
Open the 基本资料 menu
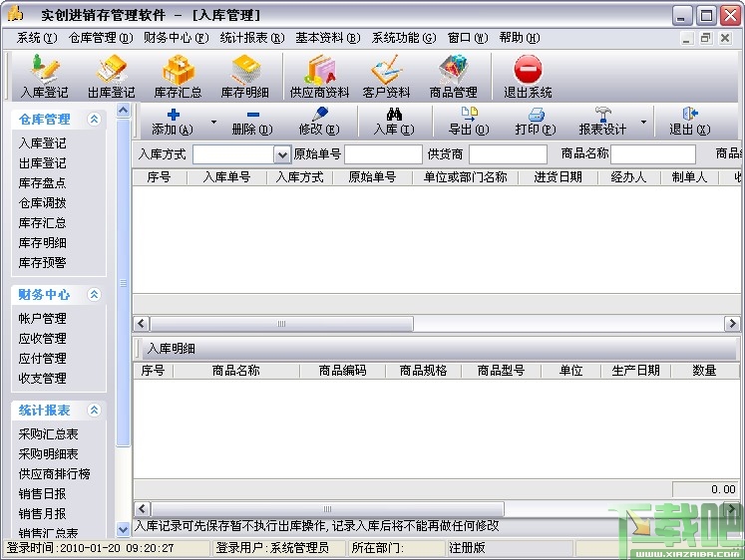[x=328, y=38]
